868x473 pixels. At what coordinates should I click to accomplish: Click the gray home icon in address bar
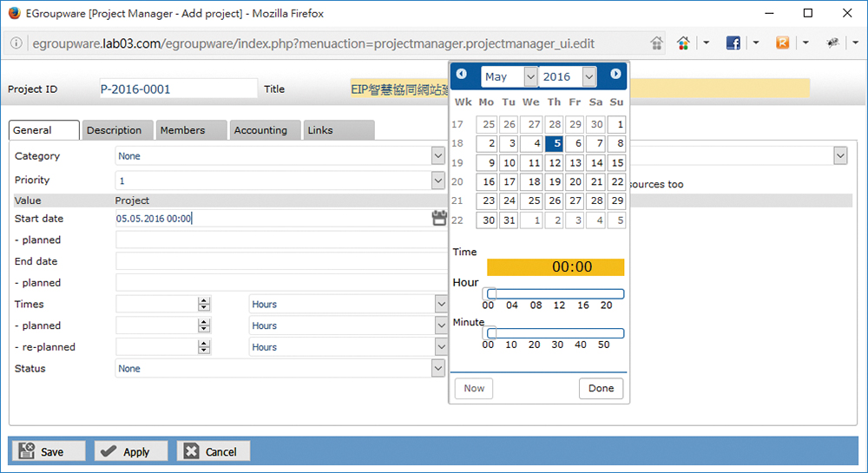click(657, 43)
